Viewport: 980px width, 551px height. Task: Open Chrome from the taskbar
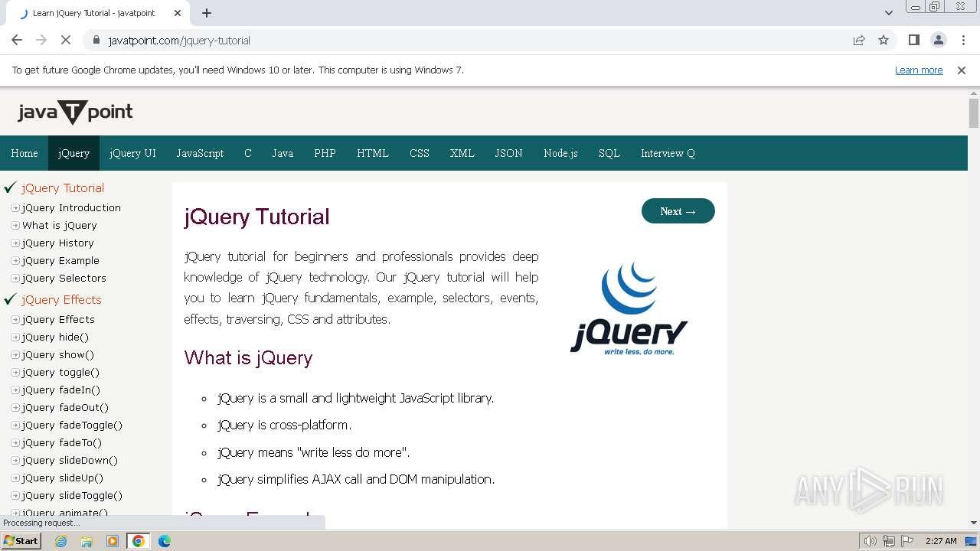139,541
